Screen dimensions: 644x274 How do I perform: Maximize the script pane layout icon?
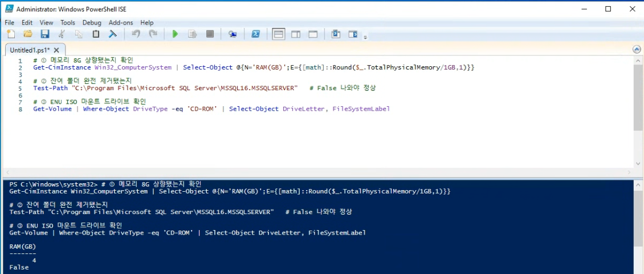[313, 34]
